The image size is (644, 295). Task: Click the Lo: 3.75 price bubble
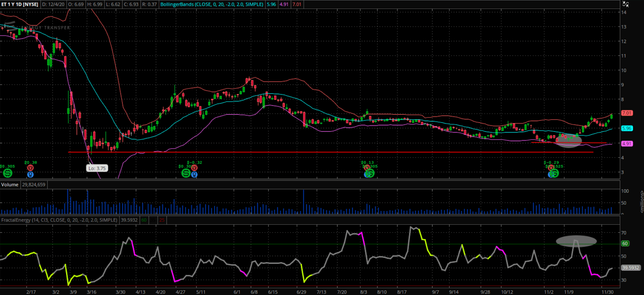[97, 168]
